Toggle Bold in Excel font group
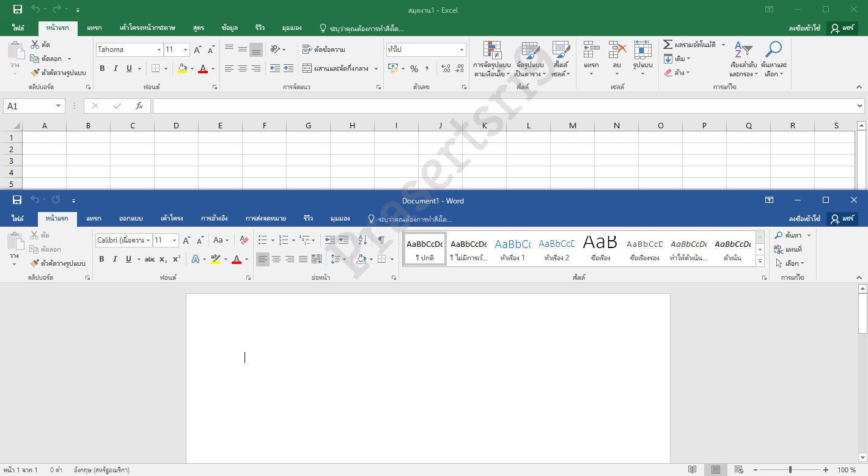The height and width of the screenshot is (476, 868). pyautogui.click(x=102, y=68)
